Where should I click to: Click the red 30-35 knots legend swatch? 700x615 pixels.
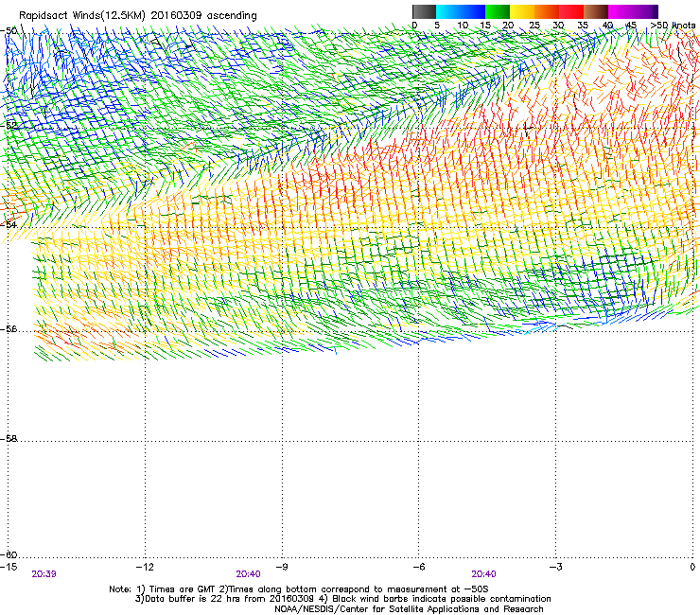point(571,11)
